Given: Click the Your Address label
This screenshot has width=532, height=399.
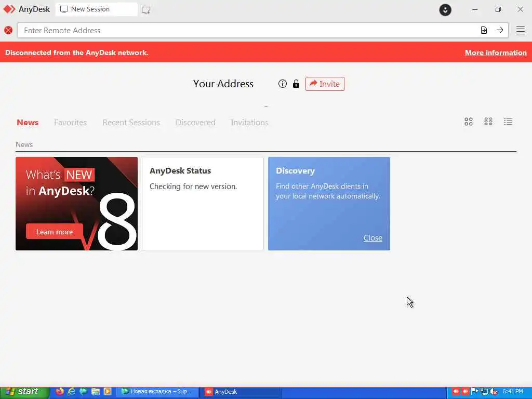Looking at the screenshot, I should [x=223, y=84].
